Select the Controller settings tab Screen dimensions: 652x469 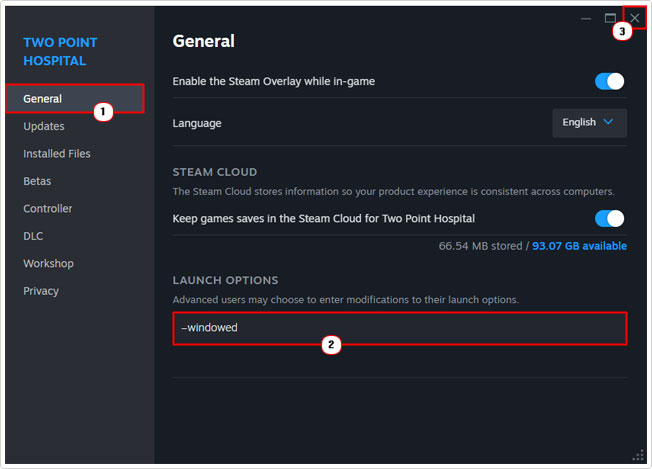point(47,209)
